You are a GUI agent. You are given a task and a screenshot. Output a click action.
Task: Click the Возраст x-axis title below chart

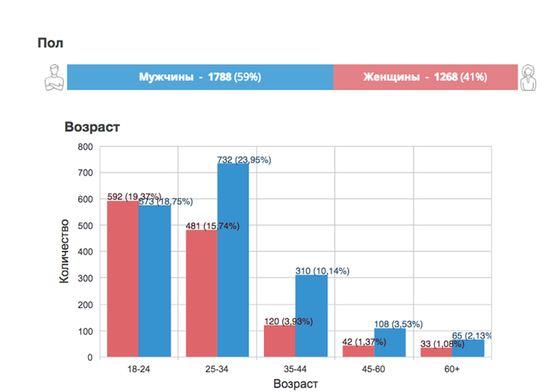click(x=295, y=384)
